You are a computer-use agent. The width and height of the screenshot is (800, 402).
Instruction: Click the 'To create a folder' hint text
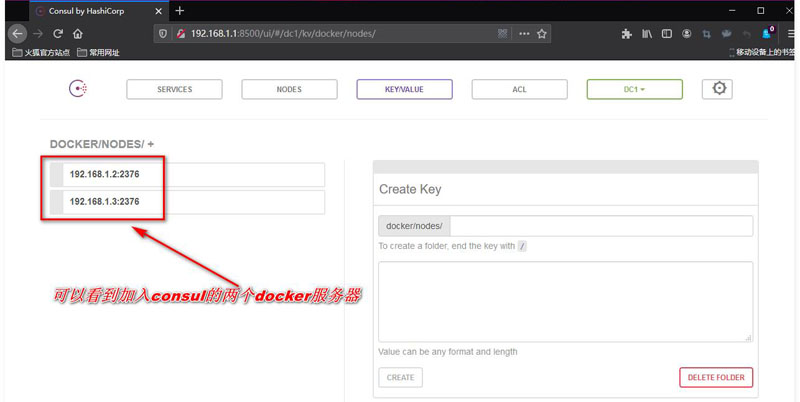[x=452, y=246]
